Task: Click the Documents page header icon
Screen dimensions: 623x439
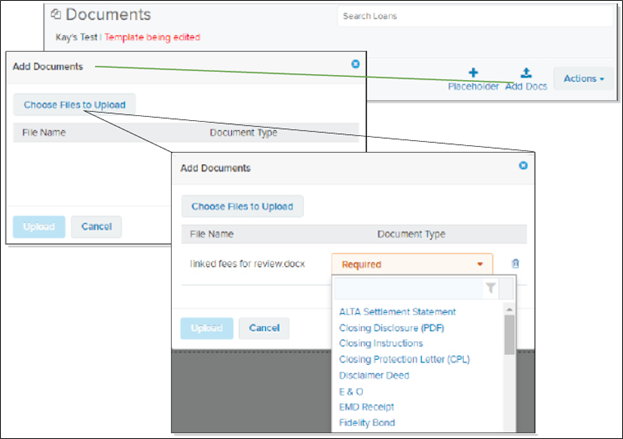Action: 56,14
